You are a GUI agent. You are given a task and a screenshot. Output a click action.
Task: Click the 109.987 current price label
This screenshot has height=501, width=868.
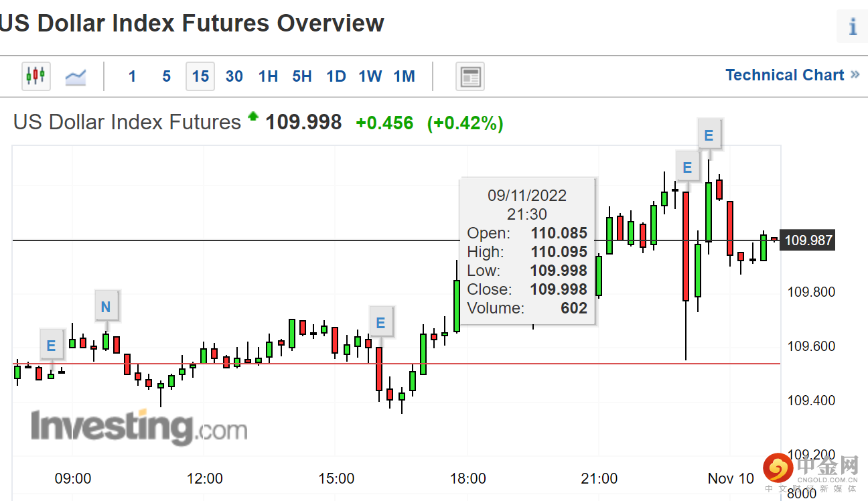click(808, 240)
